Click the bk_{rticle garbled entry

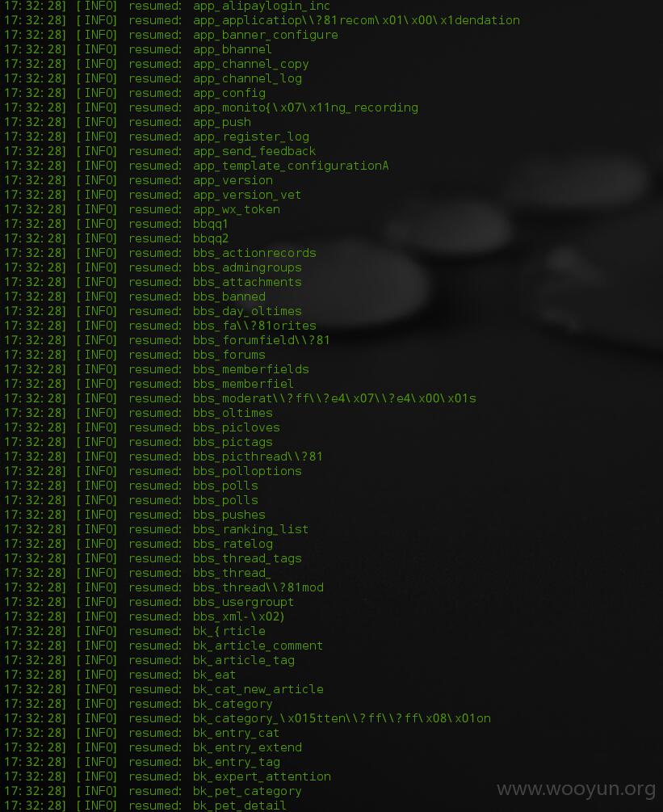coord(229,631)
